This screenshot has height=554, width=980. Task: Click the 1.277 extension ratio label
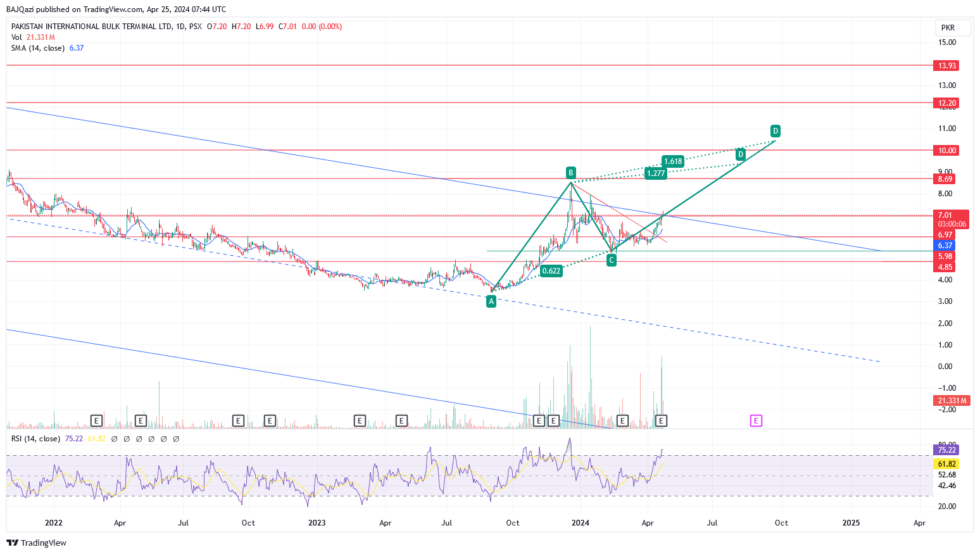656,173
